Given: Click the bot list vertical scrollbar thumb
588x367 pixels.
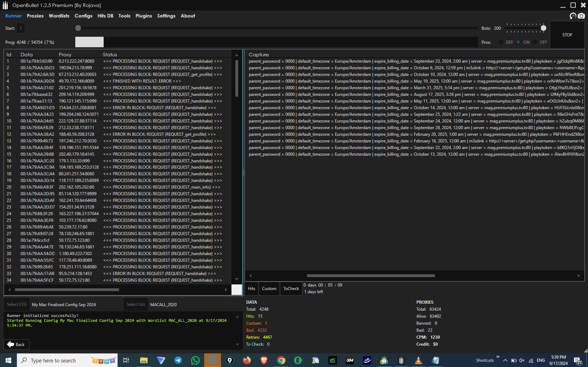Looking at the screenshot, I should [237, 78].
